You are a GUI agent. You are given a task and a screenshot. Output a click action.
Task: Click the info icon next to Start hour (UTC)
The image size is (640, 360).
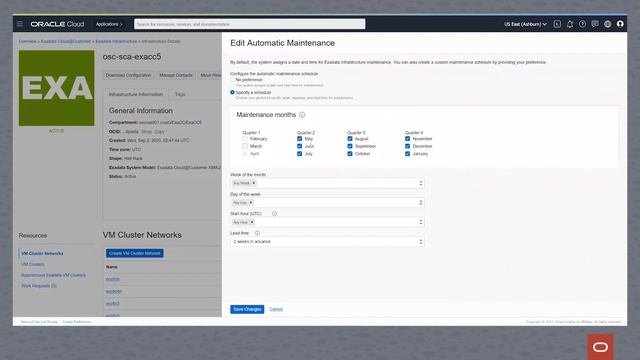[x=274, y=213]
